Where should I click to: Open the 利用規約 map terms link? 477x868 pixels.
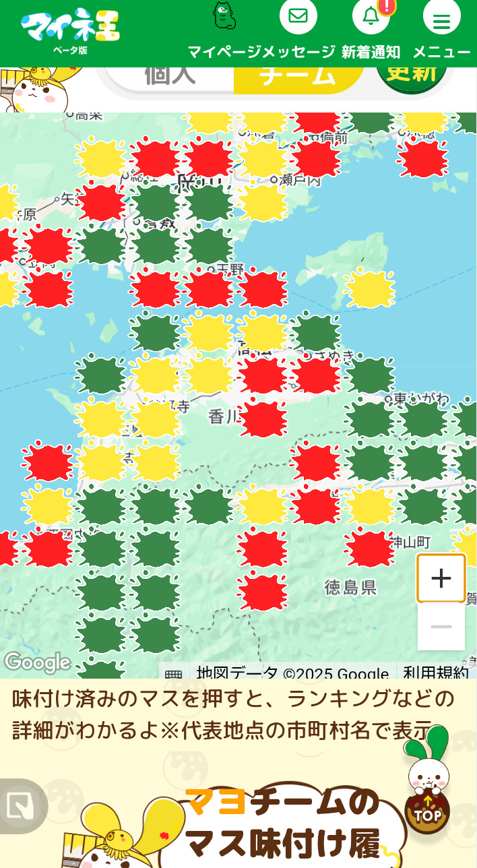click(435, 673)
